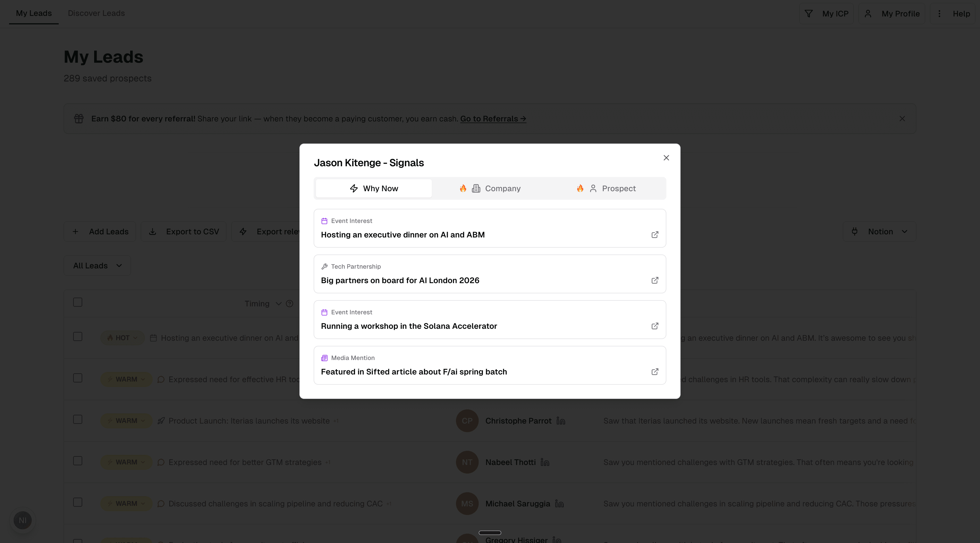Click the Timing column help icon
Viewport: 980px width, 543px height.
(289, 303)
